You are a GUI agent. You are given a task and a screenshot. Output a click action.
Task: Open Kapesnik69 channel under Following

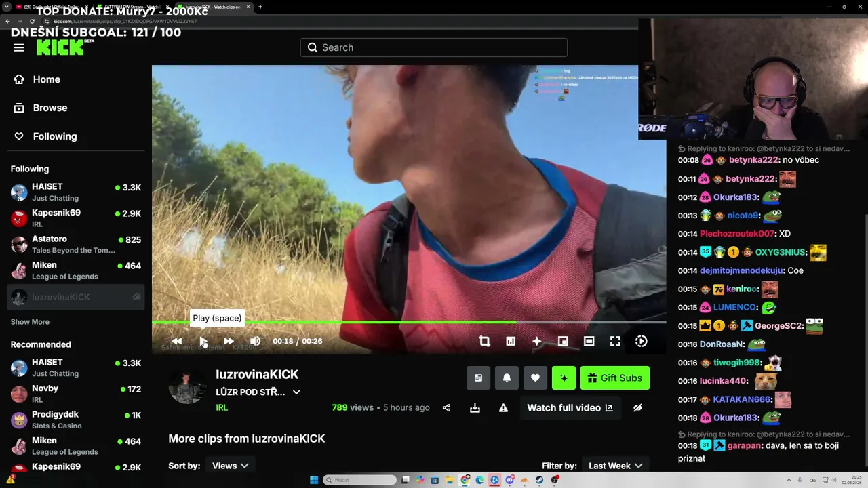point(76,218)
